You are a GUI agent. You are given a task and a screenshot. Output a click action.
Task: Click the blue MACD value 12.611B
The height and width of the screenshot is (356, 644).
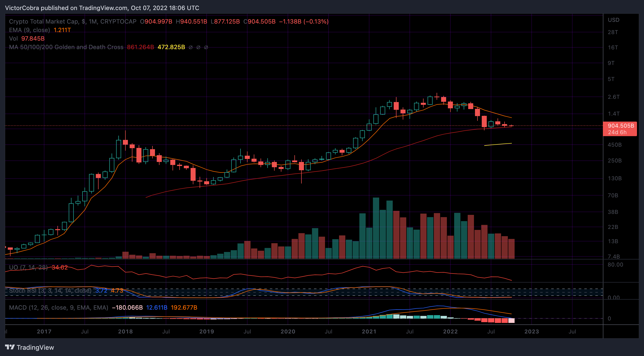[x=157, y=308]
